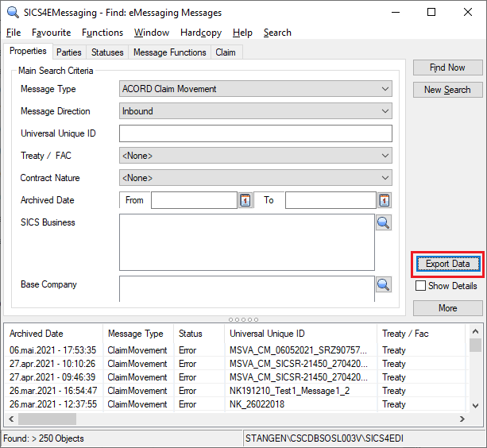
Task: Sort by the Archived Date column header
Action: [x=53, y=334]
